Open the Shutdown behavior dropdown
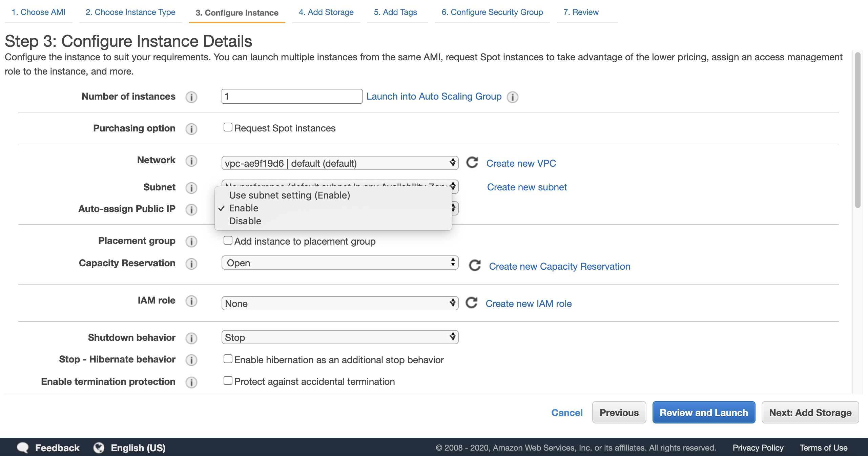 tap(340, 337)
